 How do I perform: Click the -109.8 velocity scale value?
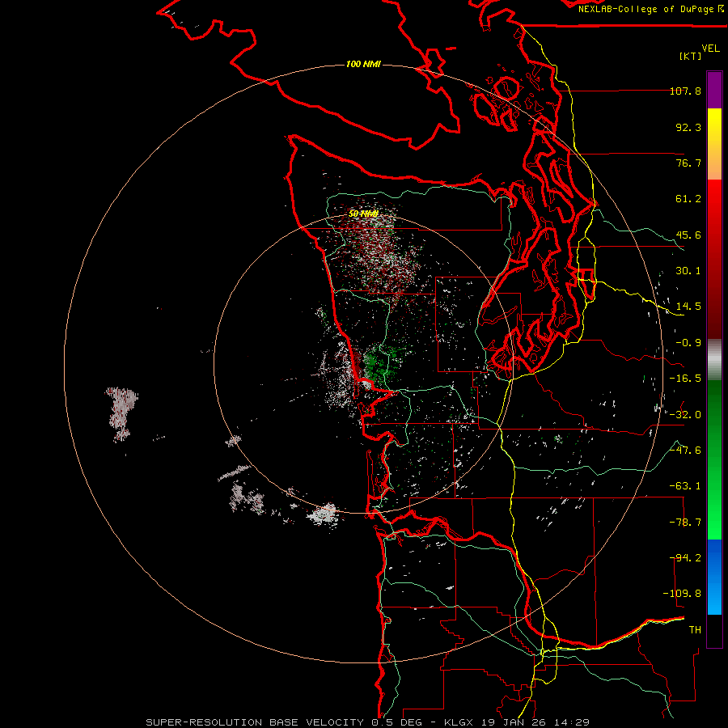682,594
